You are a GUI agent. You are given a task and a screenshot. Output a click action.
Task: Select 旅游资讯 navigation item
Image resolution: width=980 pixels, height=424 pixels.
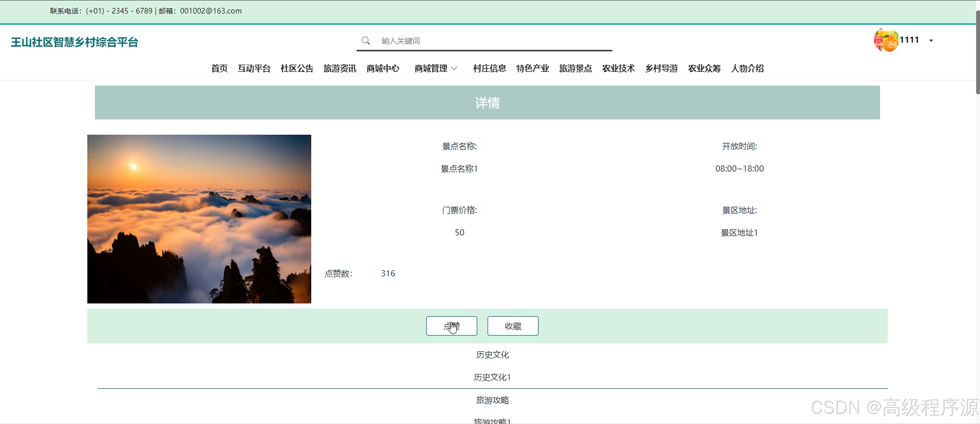tap(340, 69)
